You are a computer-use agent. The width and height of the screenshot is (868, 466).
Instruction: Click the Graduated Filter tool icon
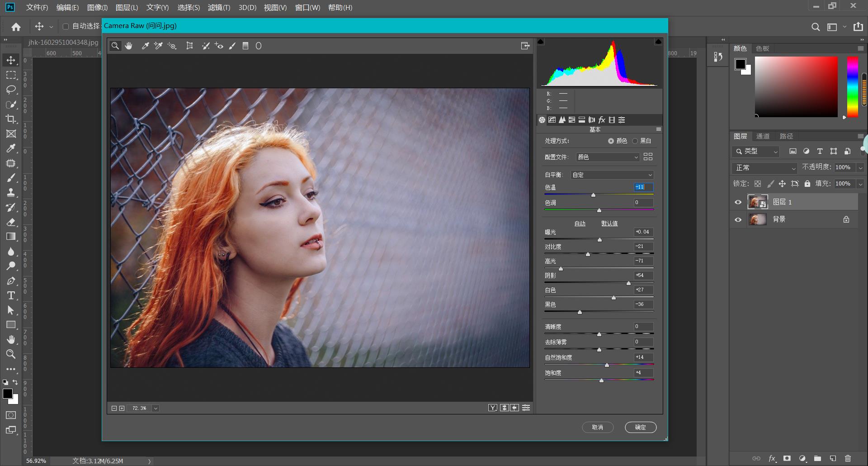(245, 46)
